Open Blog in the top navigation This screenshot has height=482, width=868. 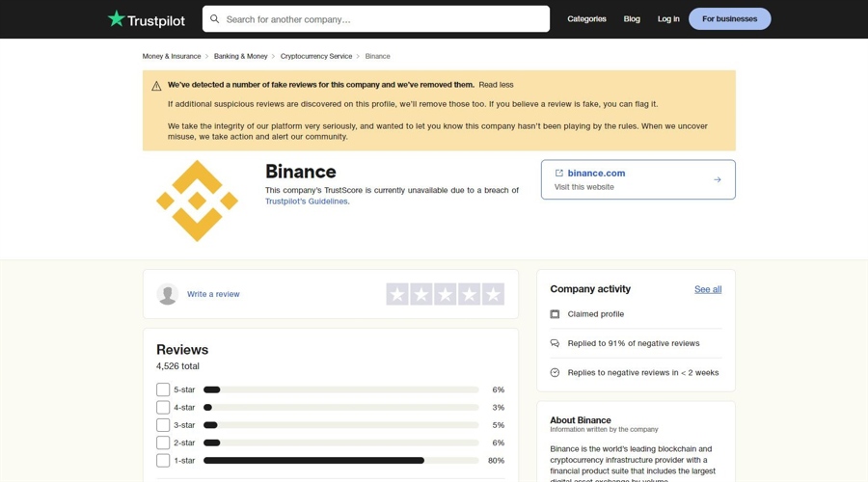[632, 19]
